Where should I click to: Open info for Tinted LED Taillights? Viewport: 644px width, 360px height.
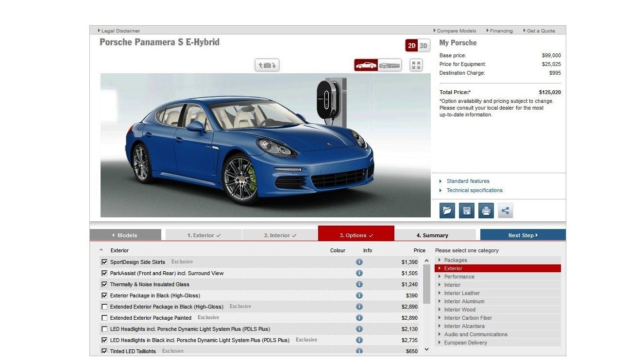click(x=359, y=351)
